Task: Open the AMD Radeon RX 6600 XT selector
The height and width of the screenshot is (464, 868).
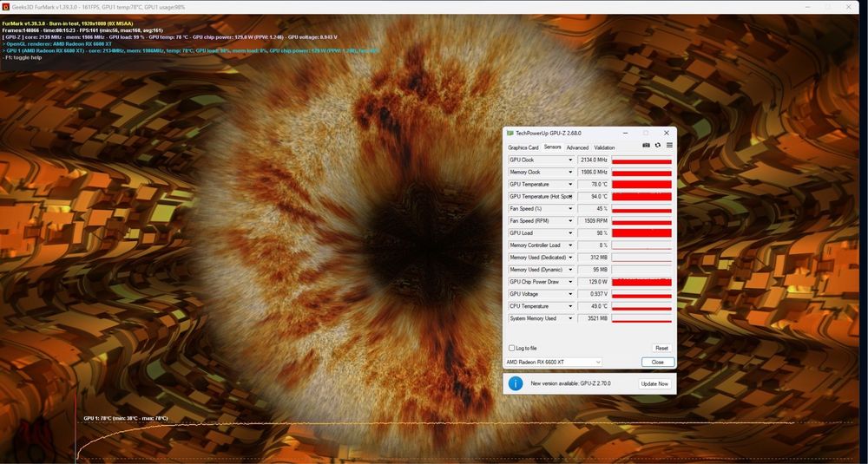Action: coord(554,363)
